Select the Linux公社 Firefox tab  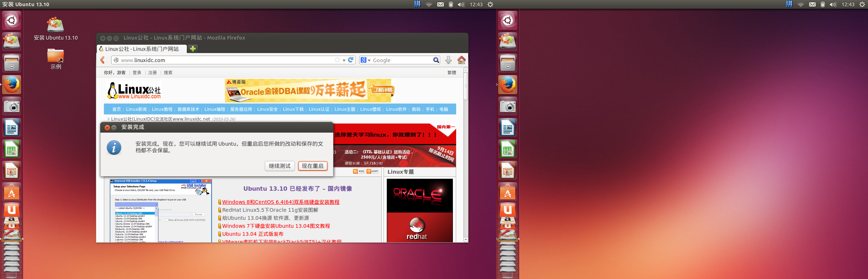[142, 49]
